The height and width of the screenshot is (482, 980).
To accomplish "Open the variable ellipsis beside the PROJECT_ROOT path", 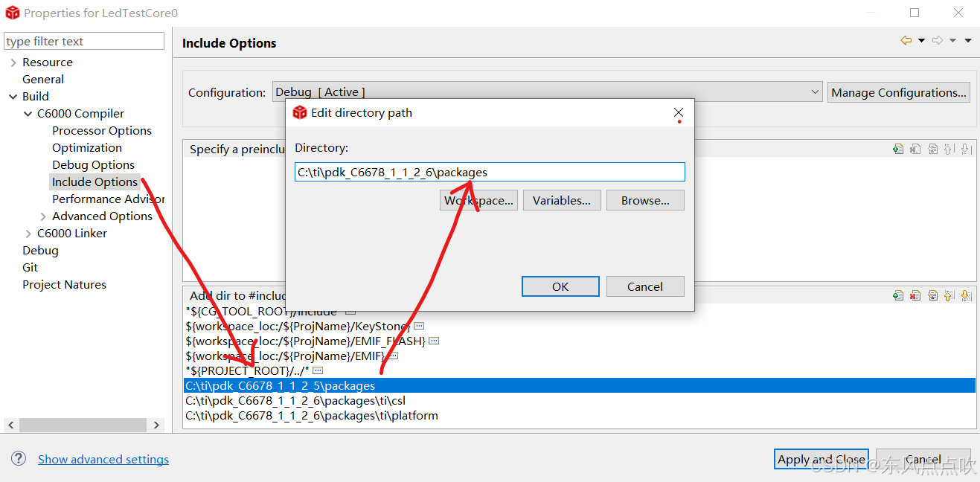I will pos(318,370).
